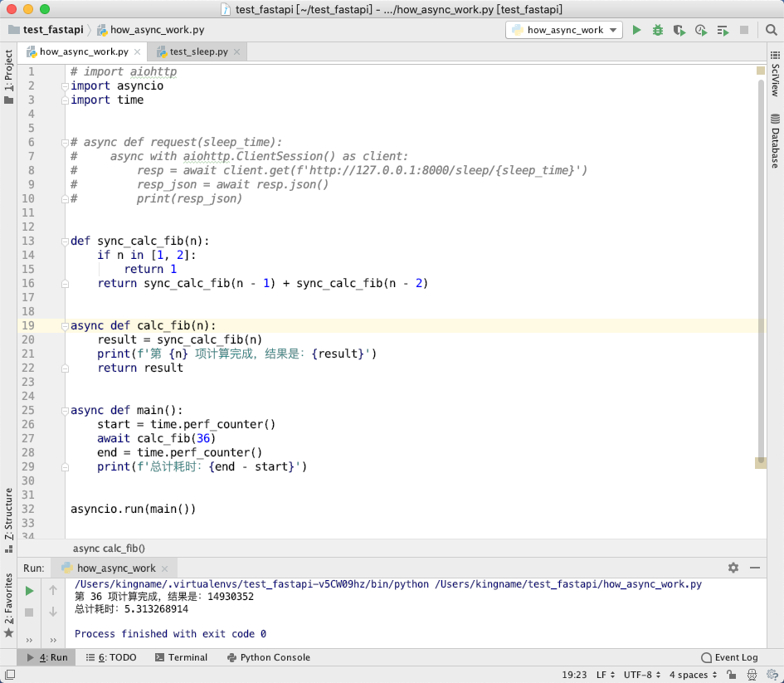Open Run panel settings gear
Image resolution: width=784 pixels, height=683 pixels.
tap(733, 568)
